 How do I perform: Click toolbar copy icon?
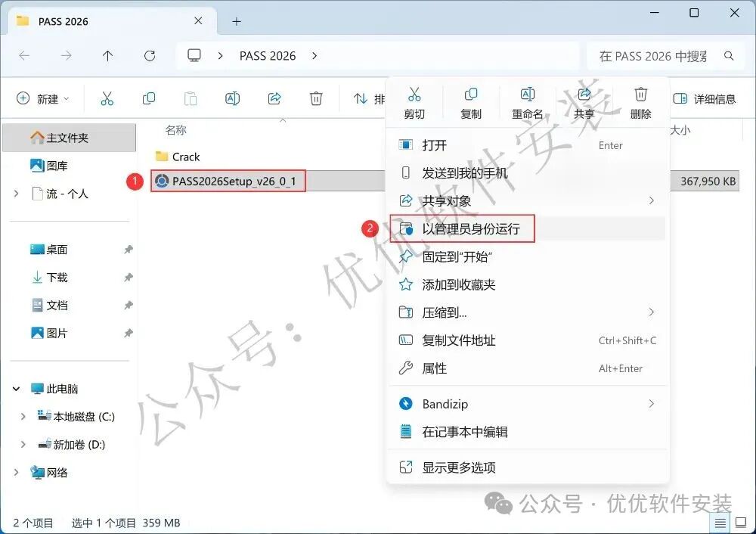pyautogui.click(x=149, y=98)
